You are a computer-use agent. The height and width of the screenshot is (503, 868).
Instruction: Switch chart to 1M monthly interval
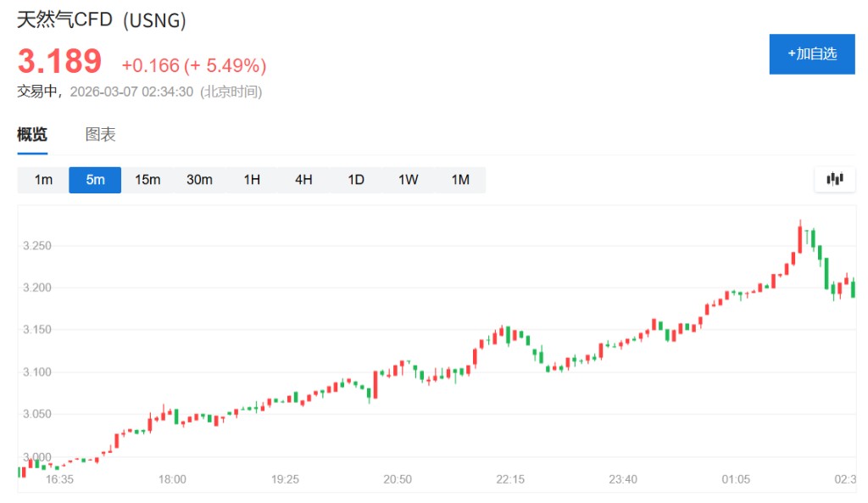[x=460, y=180]
